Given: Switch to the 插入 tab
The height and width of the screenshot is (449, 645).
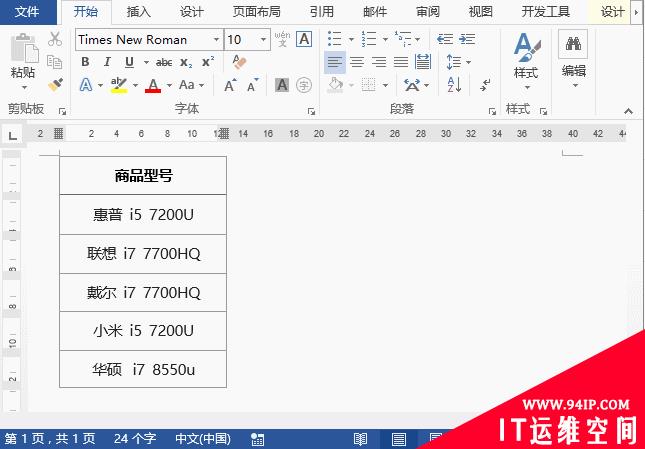Looking at the screenshot, I should click(139, 12).
